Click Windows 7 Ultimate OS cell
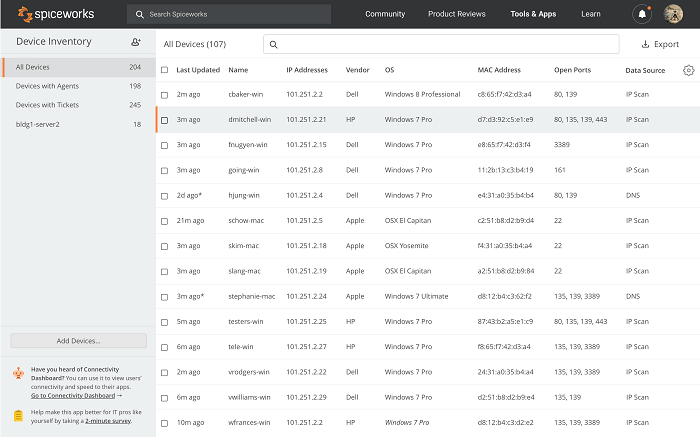The height and width of the screenshot is (437, 700). (x=416, y=296)
